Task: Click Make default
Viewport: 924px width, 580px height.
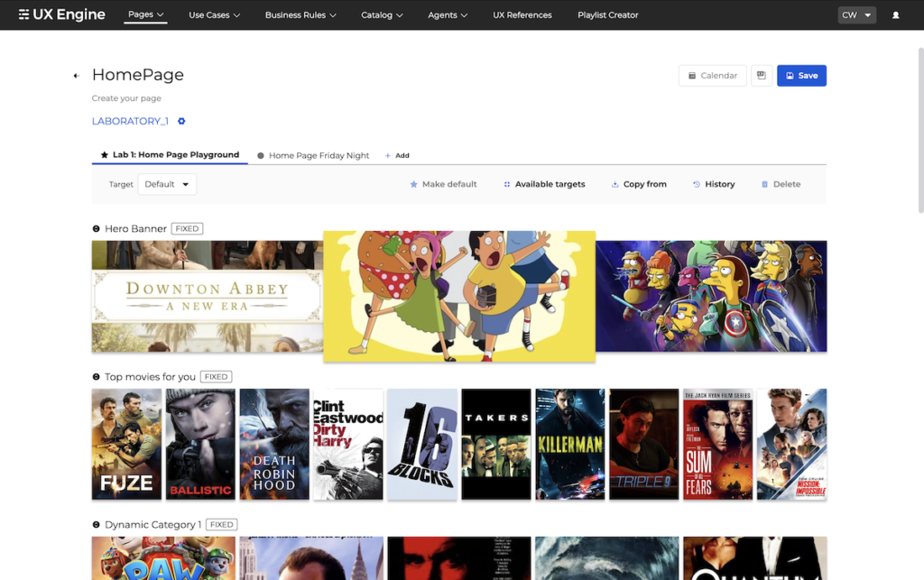Action: (443, 184)
